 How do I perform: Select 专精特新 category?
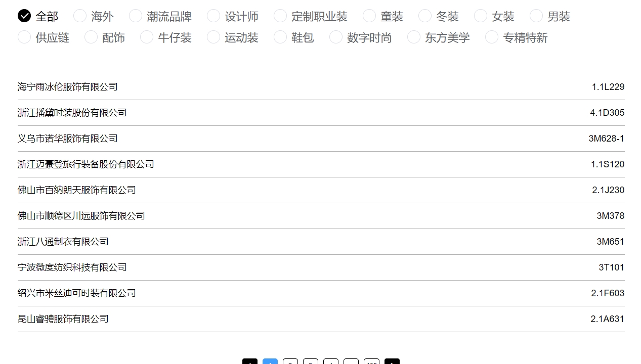(x=517, y=37)
